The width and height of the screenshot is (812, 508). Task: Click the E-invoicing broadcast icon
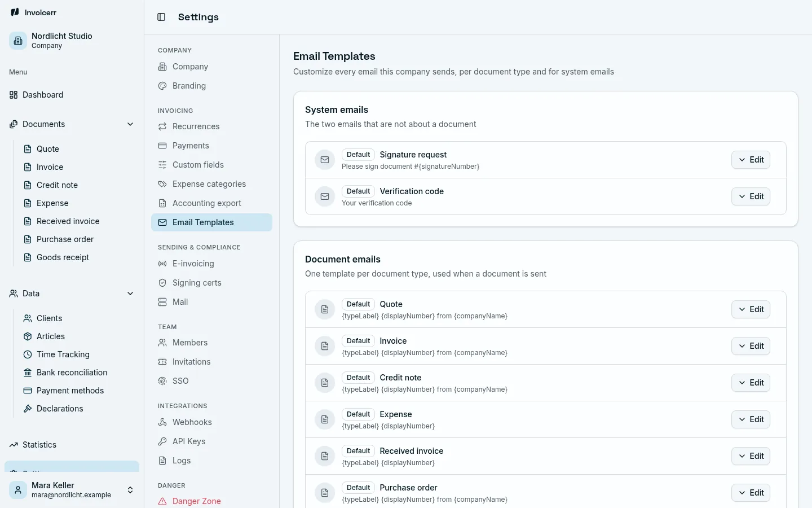point(162,264)
